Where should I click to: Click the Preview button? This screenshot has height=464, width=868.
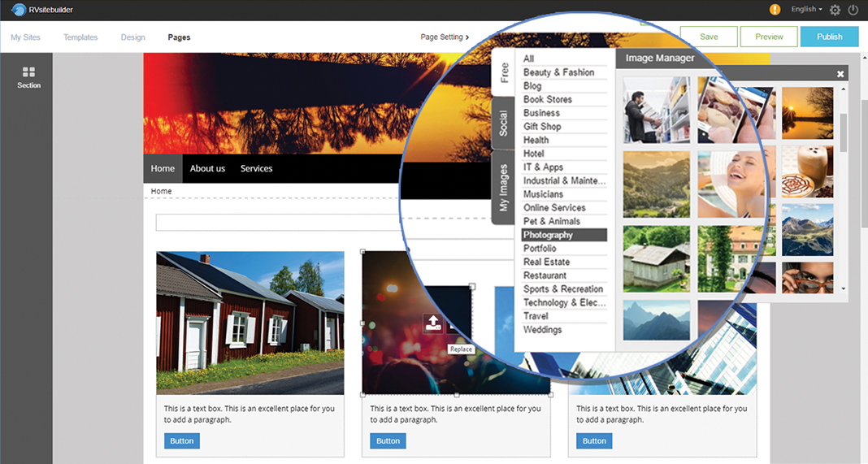(x=769, y=37)
